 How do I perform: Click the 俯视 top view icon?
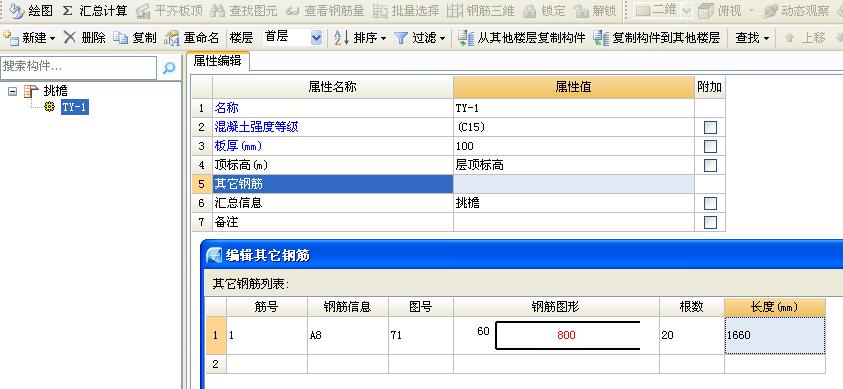(x=706, y=11)
